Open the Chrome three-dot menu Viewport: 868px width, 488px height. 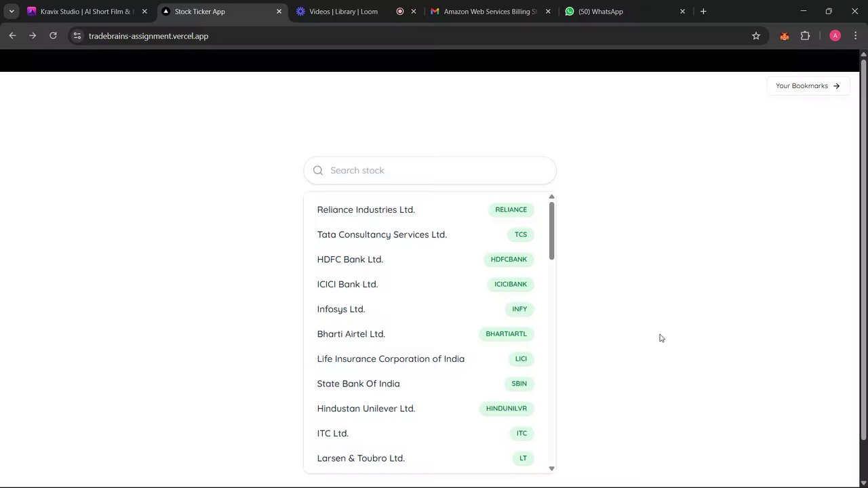point(855,36)
